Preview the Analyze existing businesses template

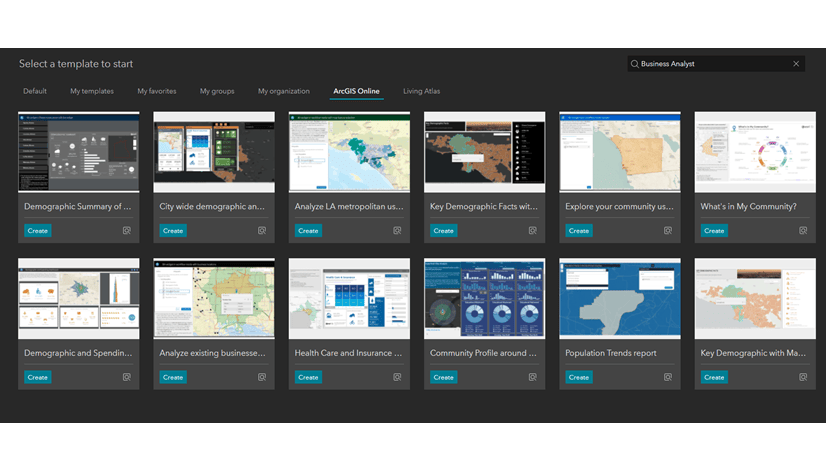(x=262, y=377)
